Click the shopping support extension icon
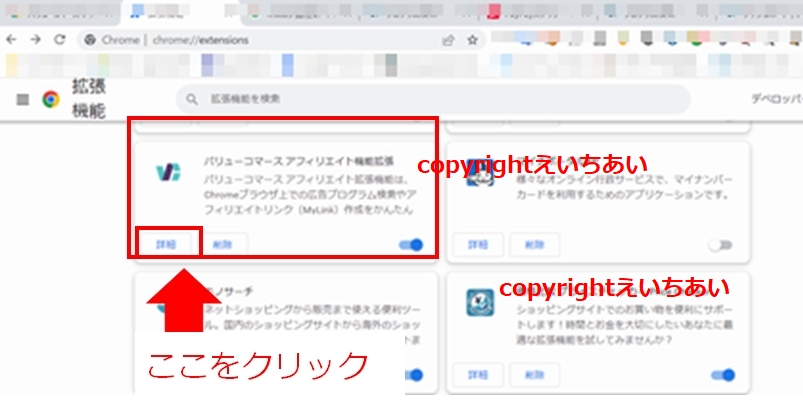803x400 pixels. 480,303
